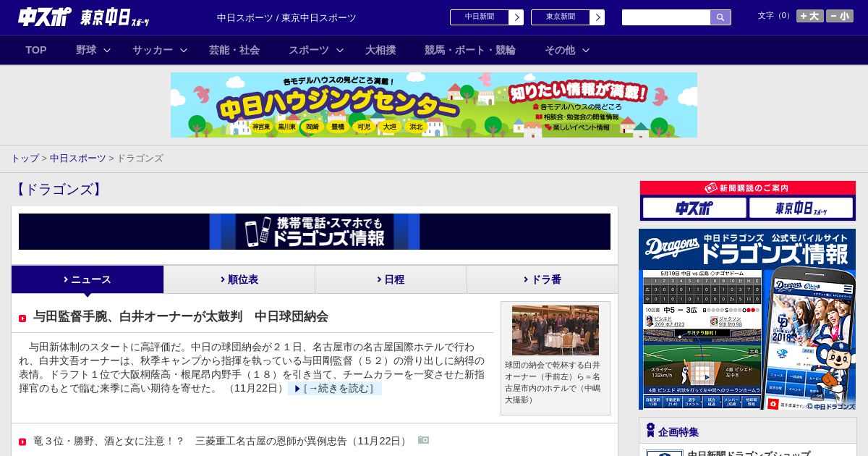The image size is (868, 456).
Task: Click the 【ドラゴンズ】 section heading
Action: 59,190
